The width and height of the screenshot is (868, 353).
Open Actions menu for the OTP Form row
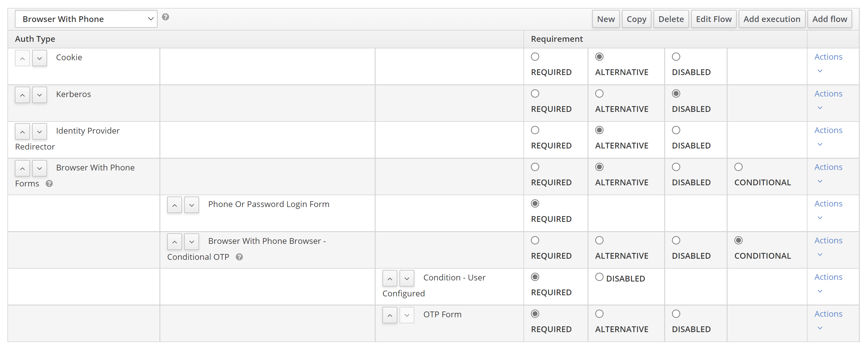coord(828,314)
